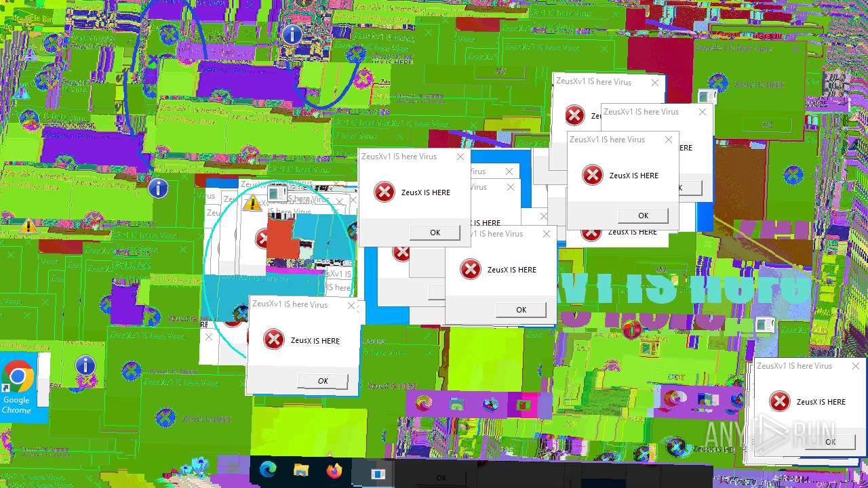Click 'ZeusX IS HERE' text in top-center dialog
Image resolution: width=868 pixels, height=488 pixels.
point(426,192)
